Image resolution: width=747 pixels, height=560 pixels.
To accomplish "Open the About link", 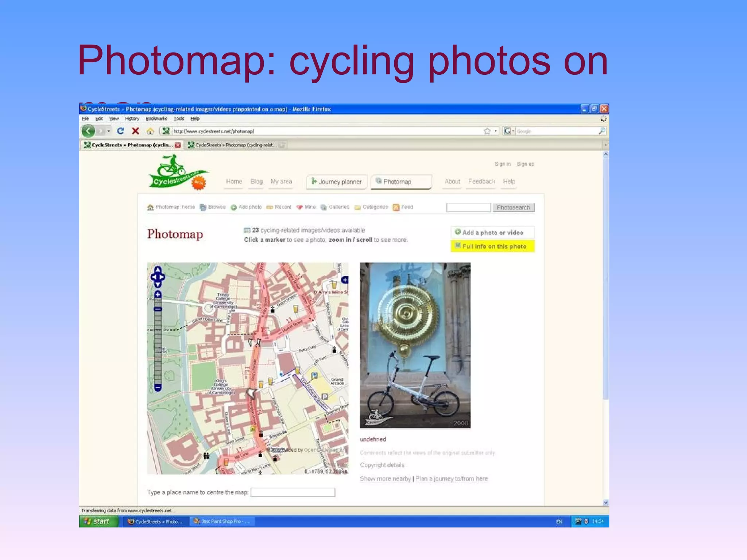I will (452, 182).
